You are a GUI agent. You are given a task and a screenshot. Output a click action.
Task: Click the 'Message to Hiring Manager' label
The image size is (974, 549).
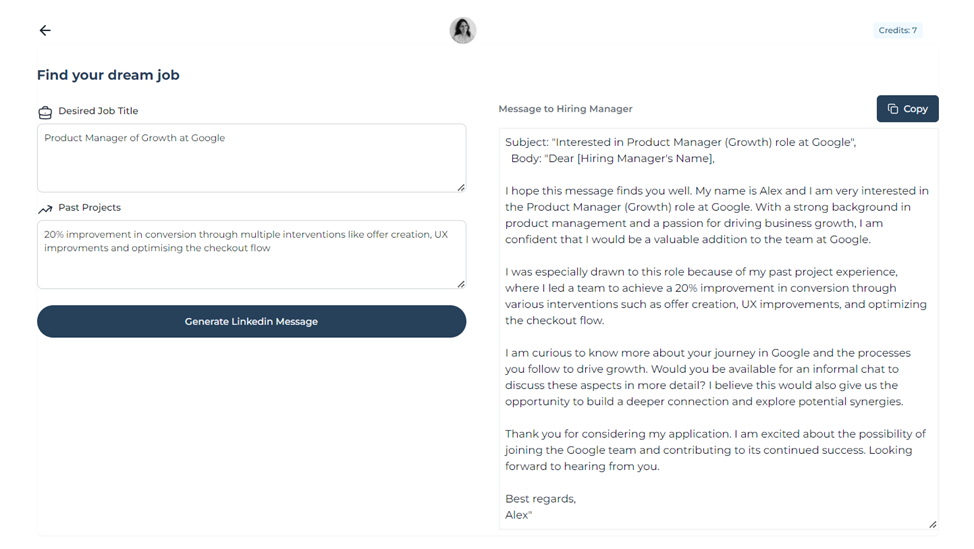(x=565, y=109)
